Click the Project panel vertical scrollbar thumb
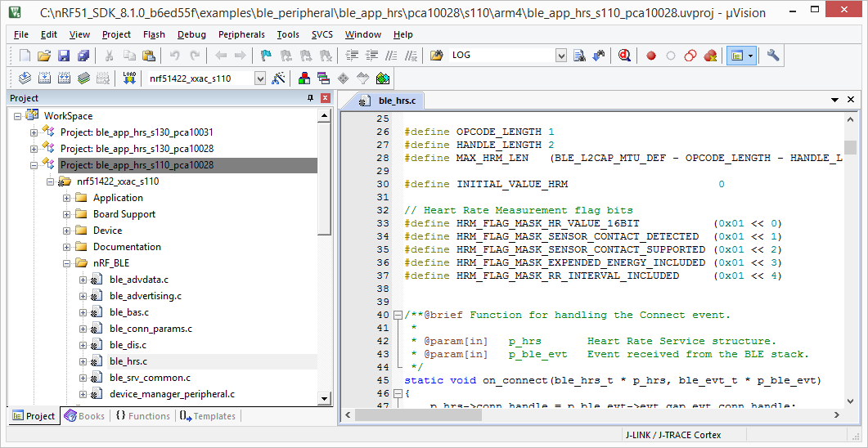 coord(325,181)
